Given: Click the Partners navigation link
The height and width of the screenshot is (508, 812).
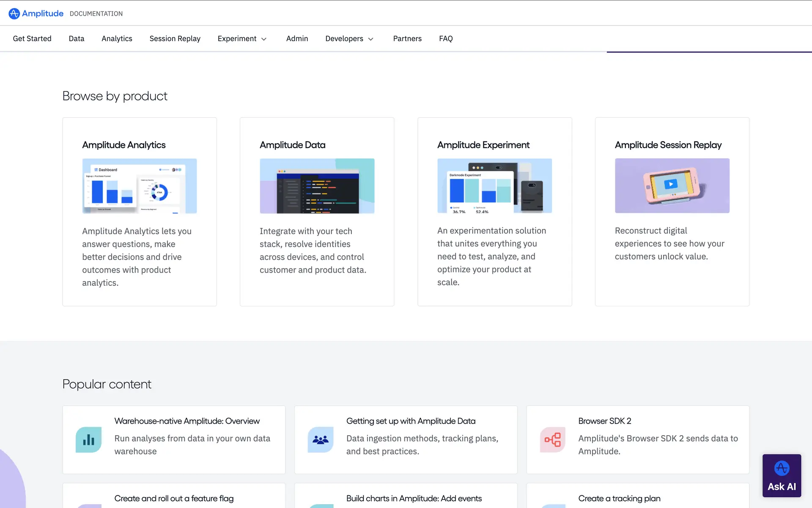Looking at the screenshot, I should pyautogui.click(x=407, y=39).
